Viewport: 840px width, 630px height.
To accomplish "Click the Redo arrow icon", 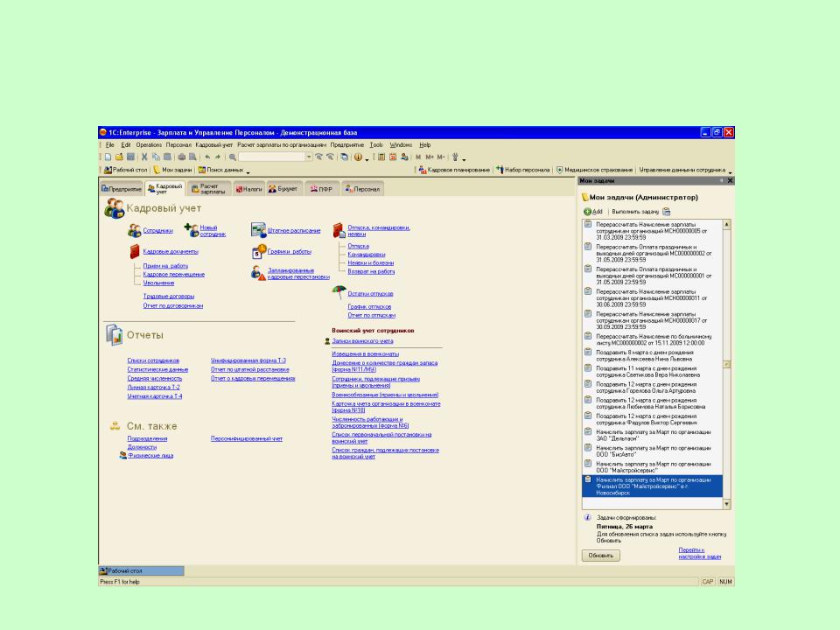I will [x=218, y=157].
